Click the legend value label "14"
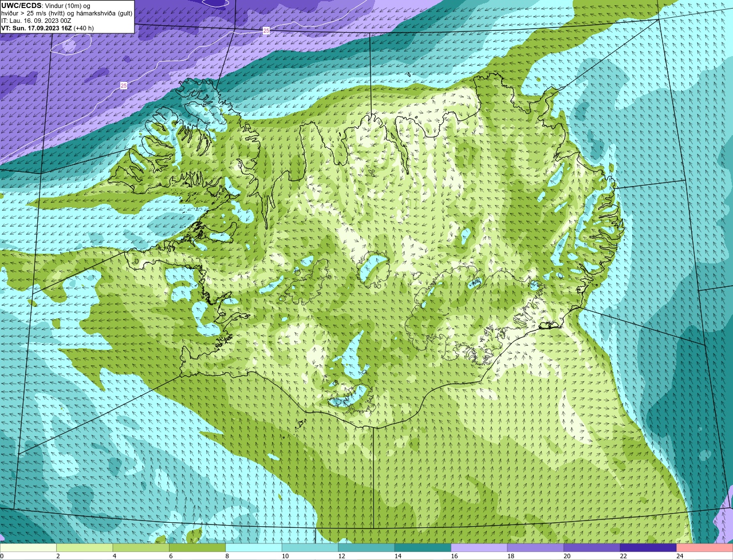 click(x=397, y=556)
